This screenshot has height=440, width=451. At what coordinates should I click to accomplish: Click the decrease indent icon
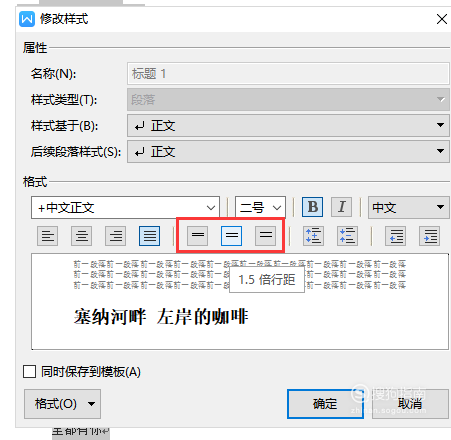[x=396, y=236]
